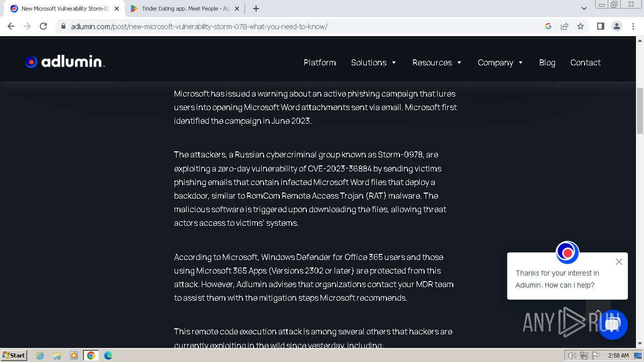The height and width of the screenshot is (362, 644).
Task: Open the Solutions menu item
Action: 369,62
